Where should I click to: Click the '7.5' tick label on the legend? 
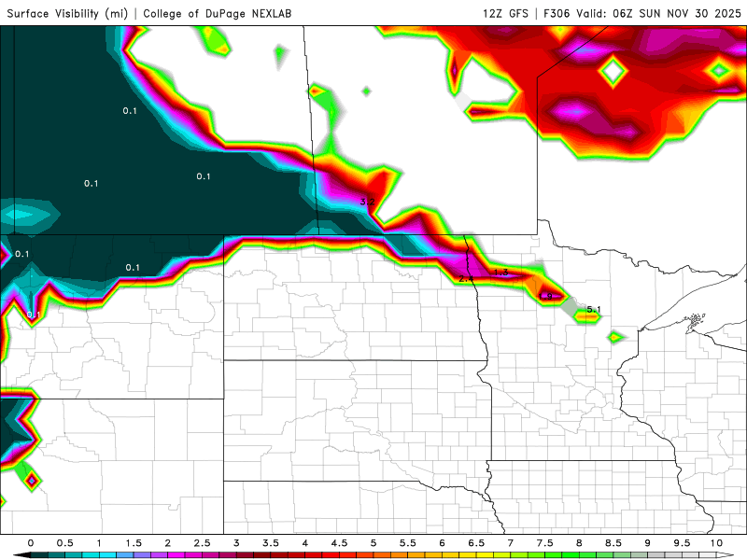point(545,543)
